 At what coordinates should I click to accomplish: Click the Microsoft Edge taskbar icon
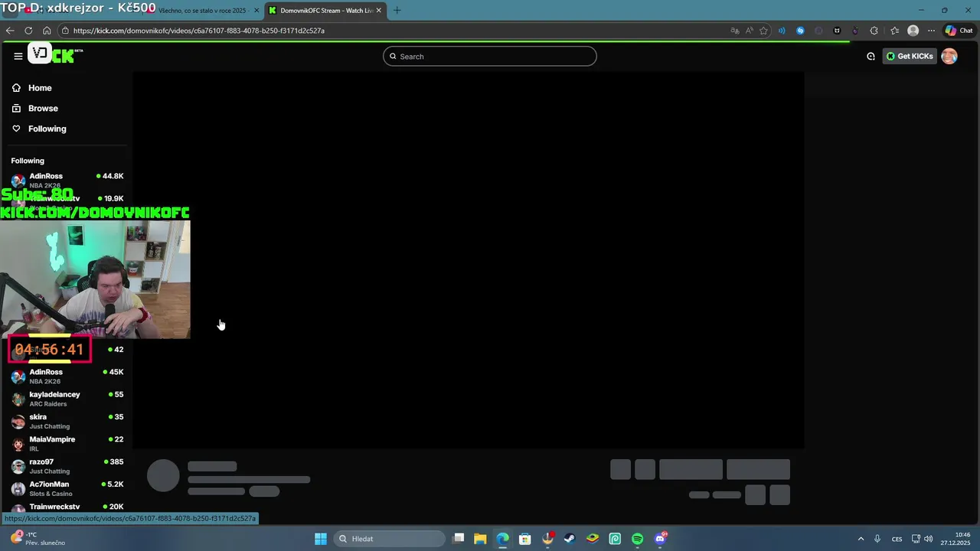click(x=502, y=539)
